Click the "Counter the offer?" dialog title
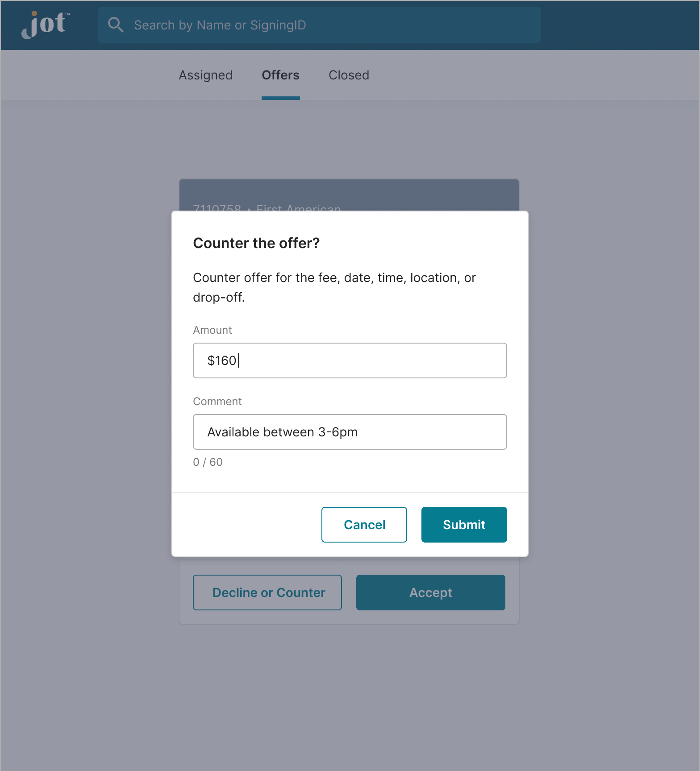This screenshot has height=771, width=700. 256,243
